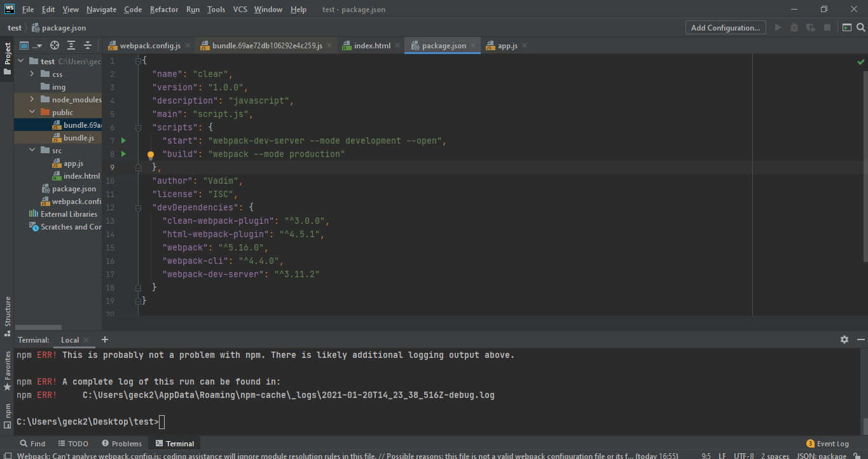Open the Find tool window

[x=32, y=444]
